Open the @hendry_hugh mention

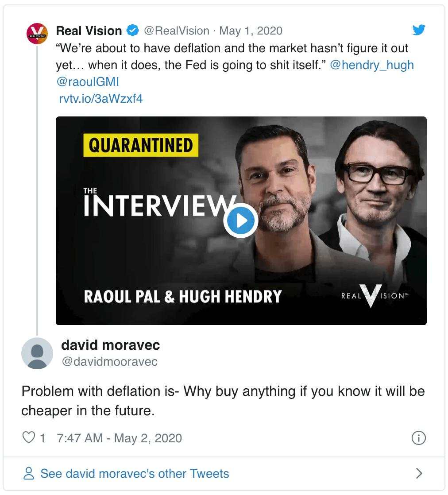[x=372, y=65]
